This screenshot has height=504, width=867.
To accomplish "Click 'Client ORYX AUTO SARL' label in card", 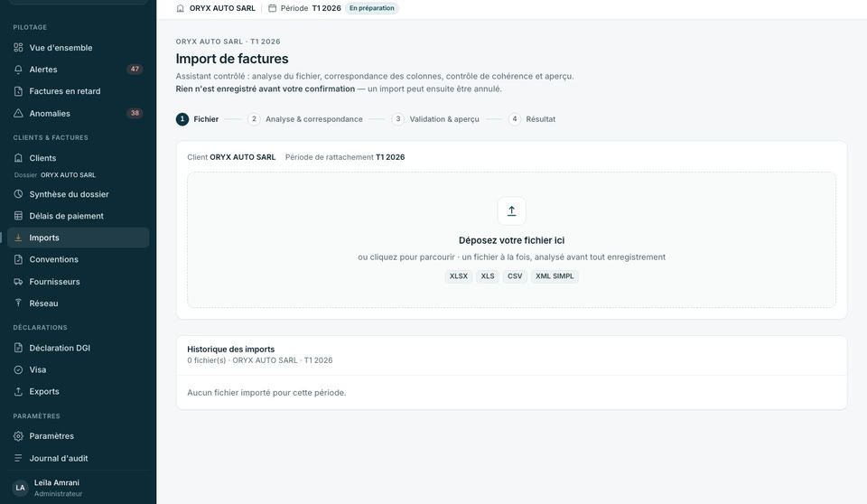I will 231,157.
